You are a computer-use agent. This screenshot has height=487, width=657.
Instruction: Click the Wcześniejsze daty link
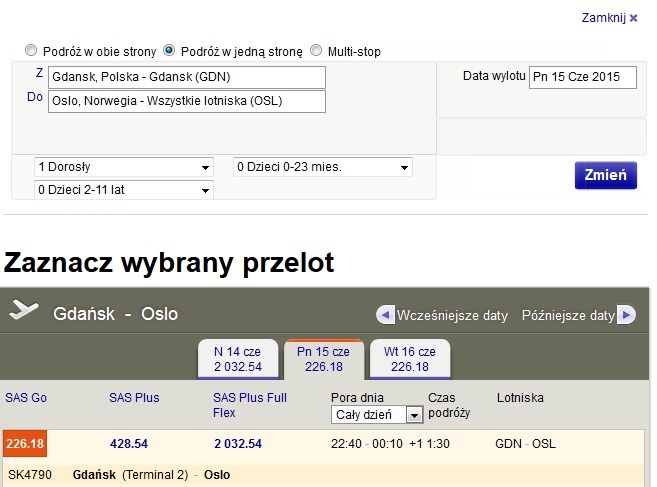[x=452, y=315]
